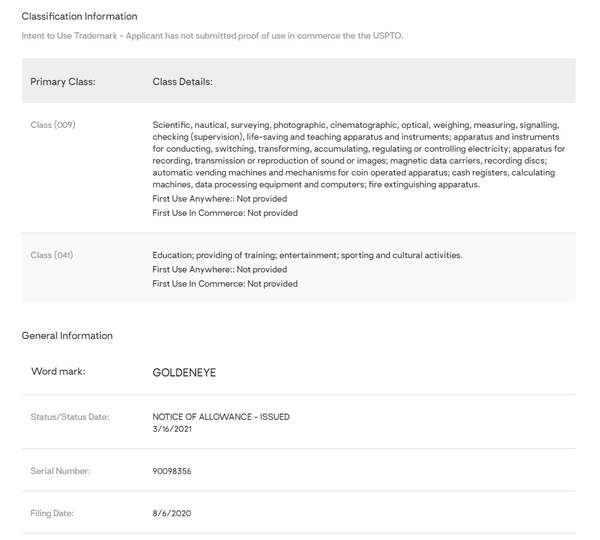The width and height of the screenshot is (600, 540).
Task: Click the Class Details column header
Action: pos(183,82)
